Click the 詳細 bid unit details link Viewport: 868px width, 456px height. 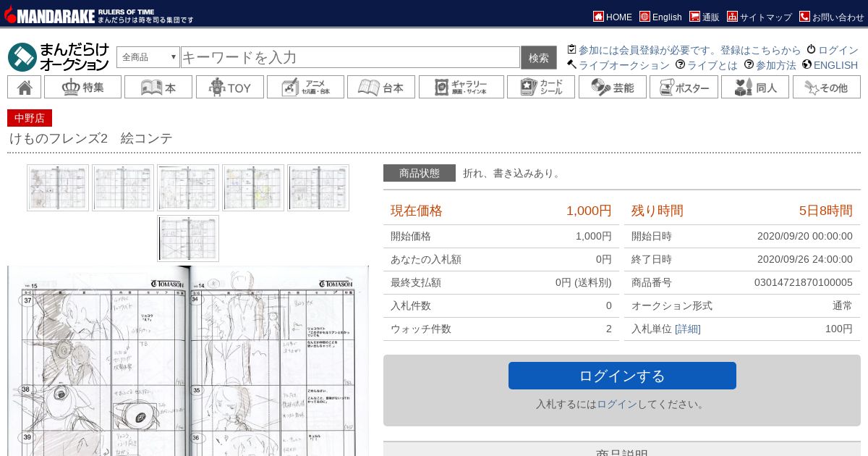[687, 329]
